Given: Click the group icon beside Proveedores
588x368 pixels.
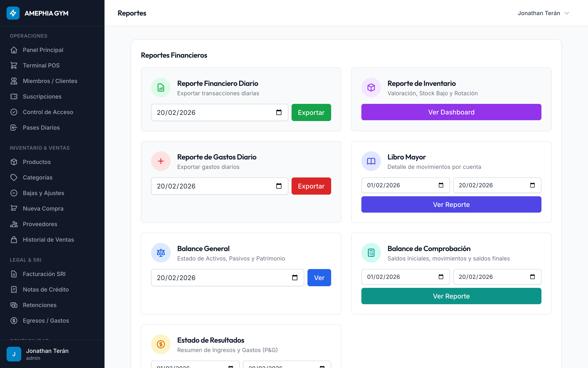Looking at the screenshot, I should click(x=14, y=224).
